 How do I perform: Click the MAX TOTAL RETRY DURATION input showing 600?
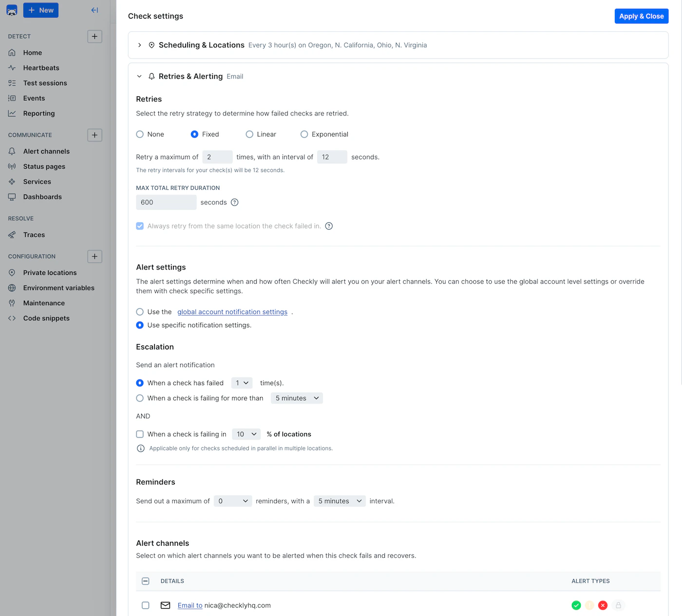[166, 202]
